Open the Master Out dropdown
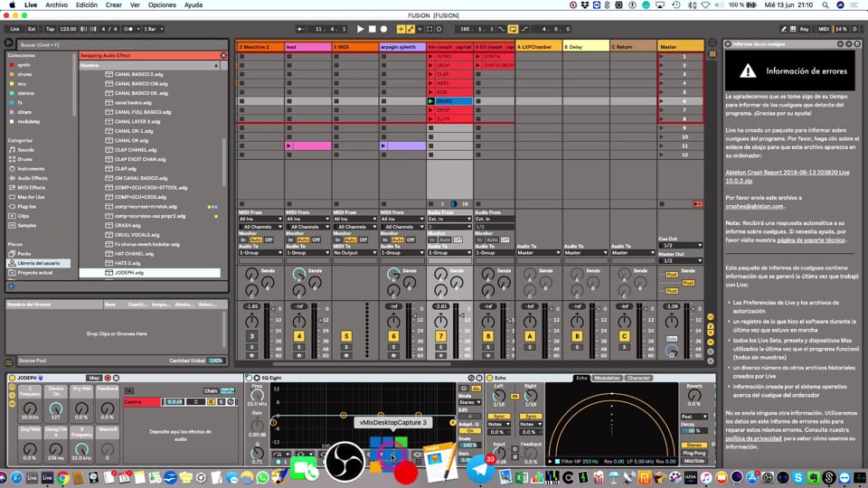Viewport: 868px width, 488px height. 680,260
